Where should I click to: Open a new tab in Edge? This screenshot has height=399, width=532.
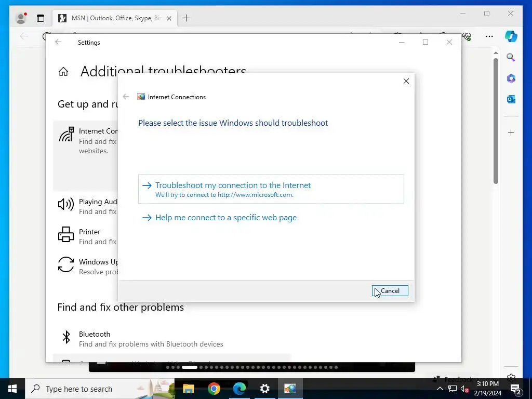point(187,18)
